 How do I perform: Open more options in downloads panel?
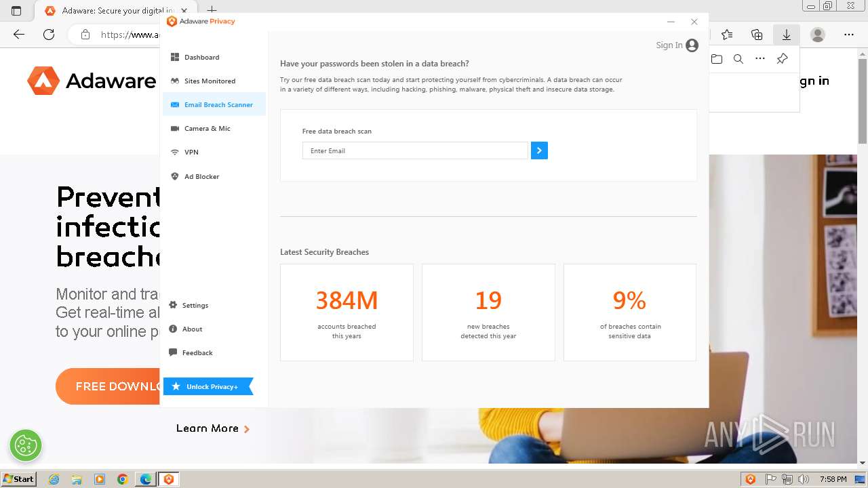(760, 59)
